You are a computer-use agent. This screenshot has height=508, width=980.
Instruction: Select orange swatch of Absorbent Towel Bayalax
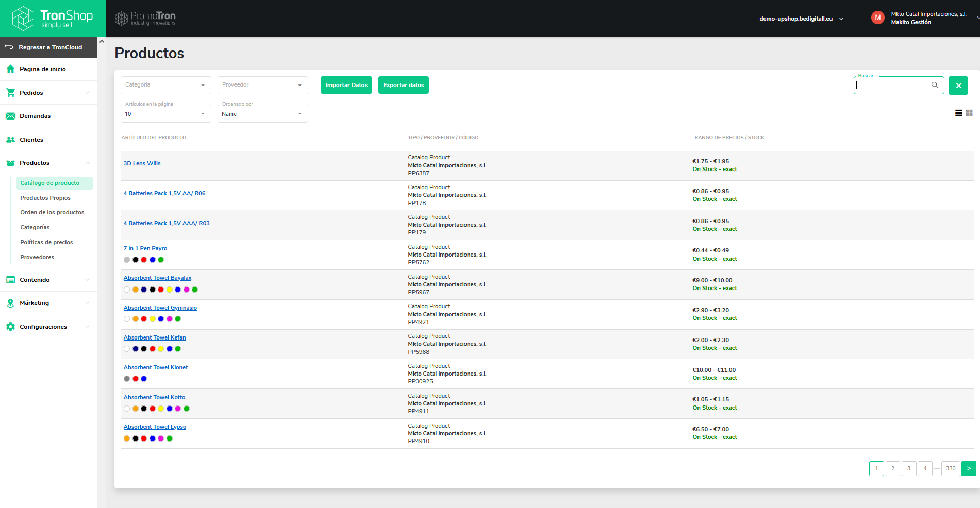pos(136,290)
